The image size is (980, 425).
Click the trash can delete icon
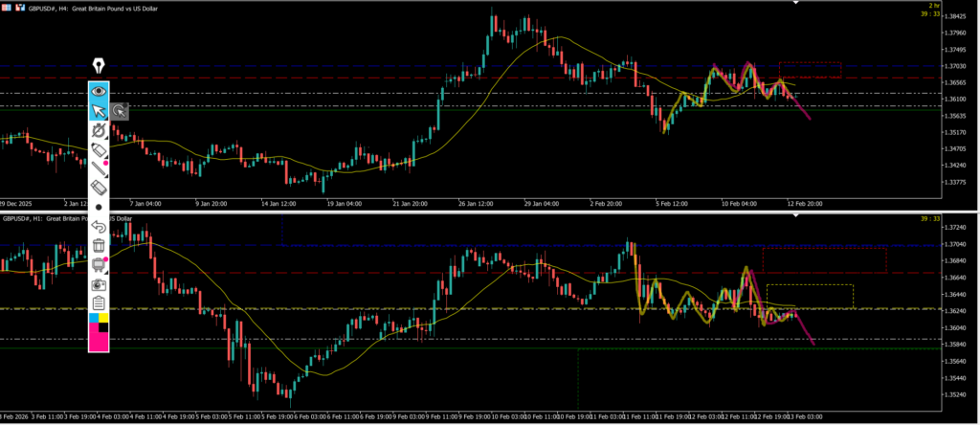click(99, 246)
